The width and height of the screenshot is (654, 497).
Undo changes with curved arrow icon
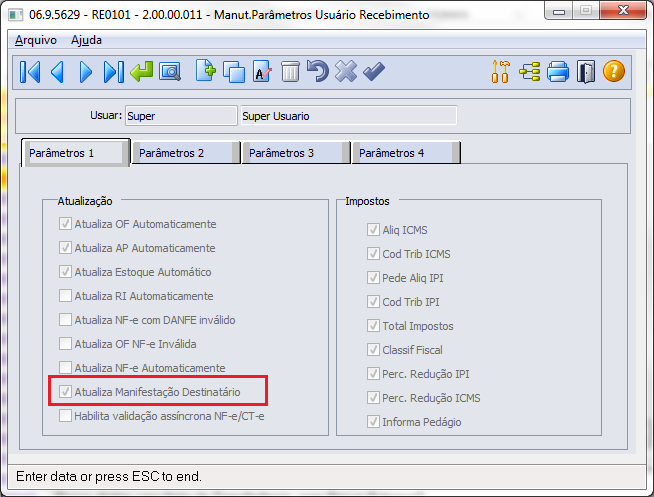pos(318,71)
